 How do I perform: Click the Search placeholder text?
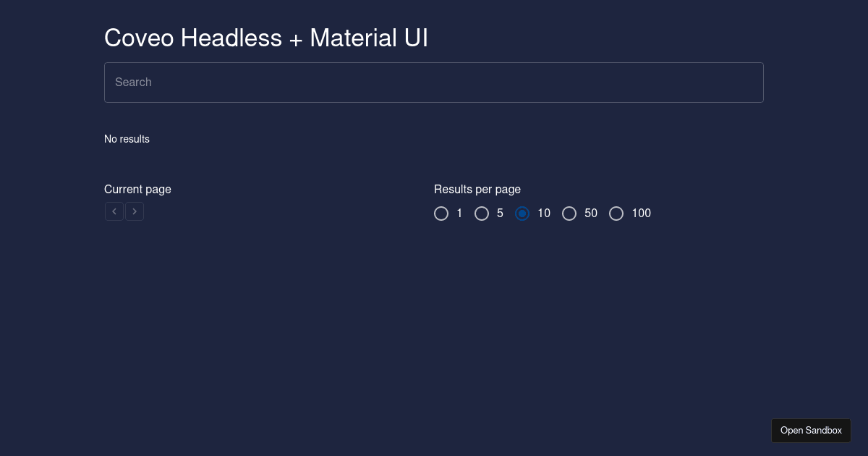coord(133,83)
